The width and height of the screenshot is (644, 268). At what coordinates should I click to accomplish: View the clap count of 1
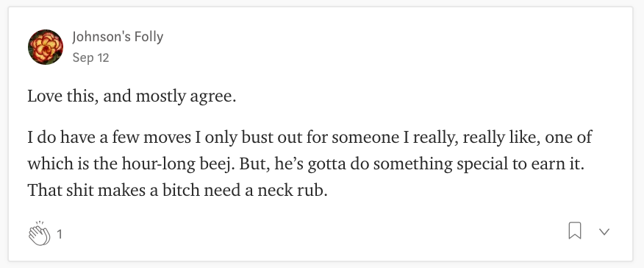tap(60, 234)
